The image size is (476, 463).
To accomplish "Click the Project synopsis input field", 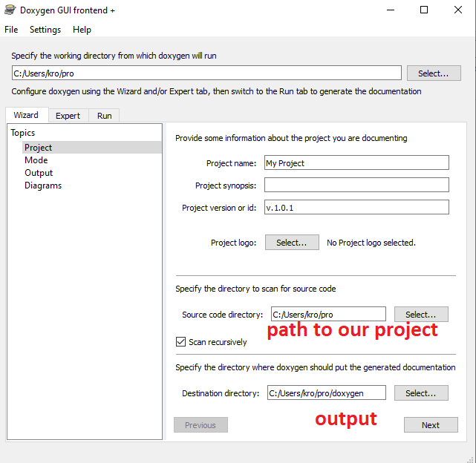I will click(x=356, y=185).
